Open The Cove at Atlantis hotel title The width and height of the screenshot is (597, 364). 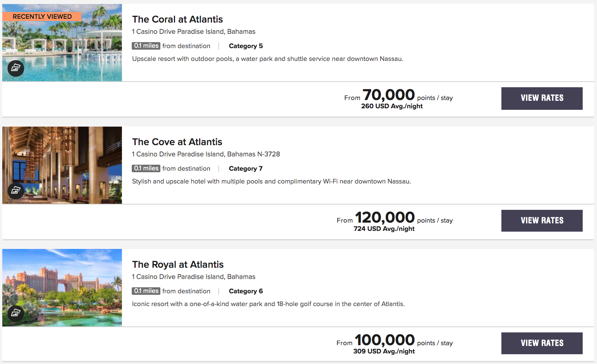click(177, 142)
